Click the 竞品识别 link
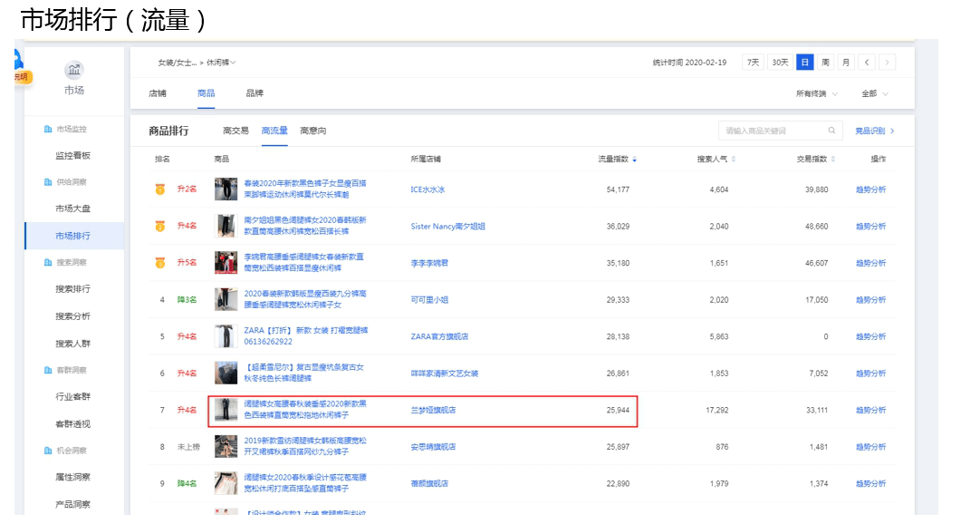Image resolution: width=980 pixels, height=524 pixels. (874, 131)
